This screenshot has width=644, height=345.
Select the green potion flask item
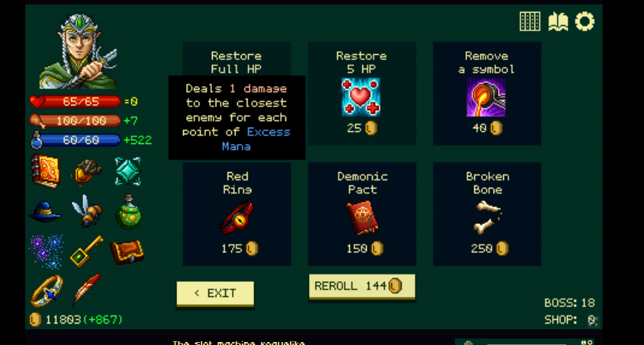128,211
